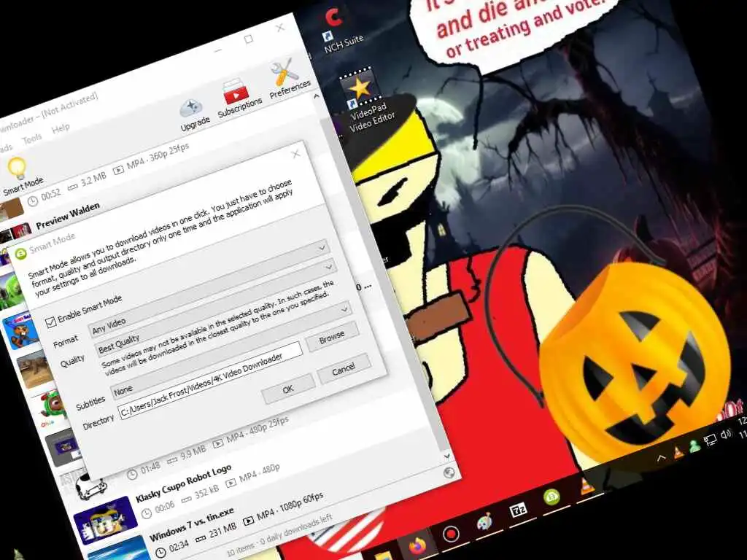Image resolution: width=747 pixels, height=560 pixels.
Task: Click the Browse button
Action: coord(332,337)
